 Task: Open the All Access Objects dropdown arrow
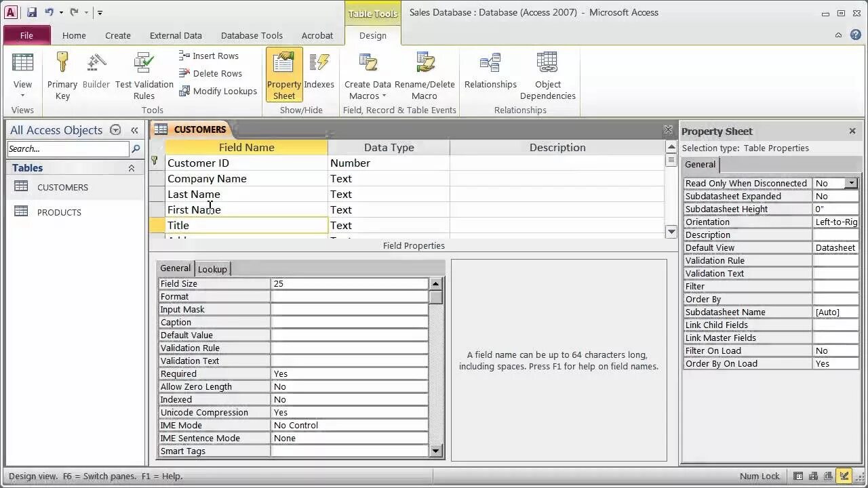(x=115, y=130)
